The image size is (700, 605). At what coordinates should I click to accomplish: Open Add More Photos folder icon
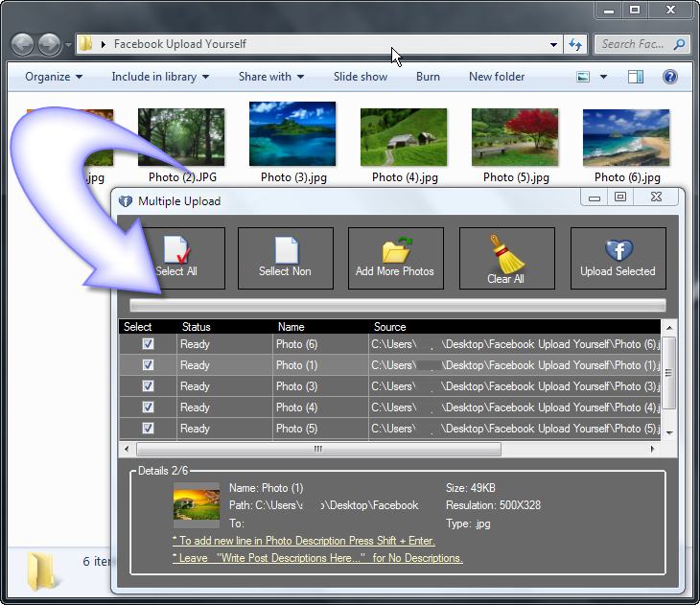tap(397, 250)
